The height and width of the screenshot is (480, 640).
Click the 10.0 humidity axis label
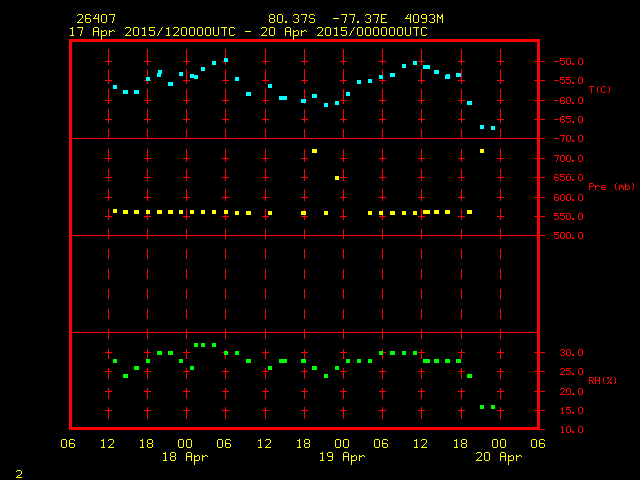click(571, 430)
